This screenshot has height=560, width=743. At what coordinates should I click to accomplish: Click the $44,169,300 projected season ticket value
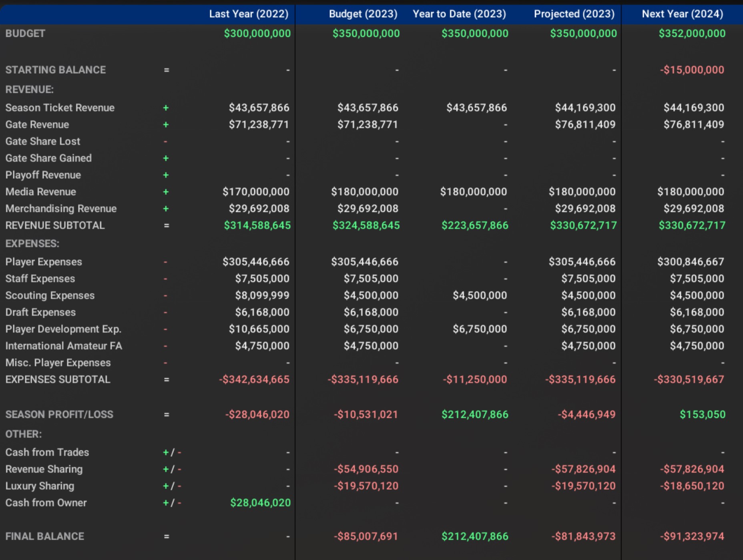click(x=585, y=108)
